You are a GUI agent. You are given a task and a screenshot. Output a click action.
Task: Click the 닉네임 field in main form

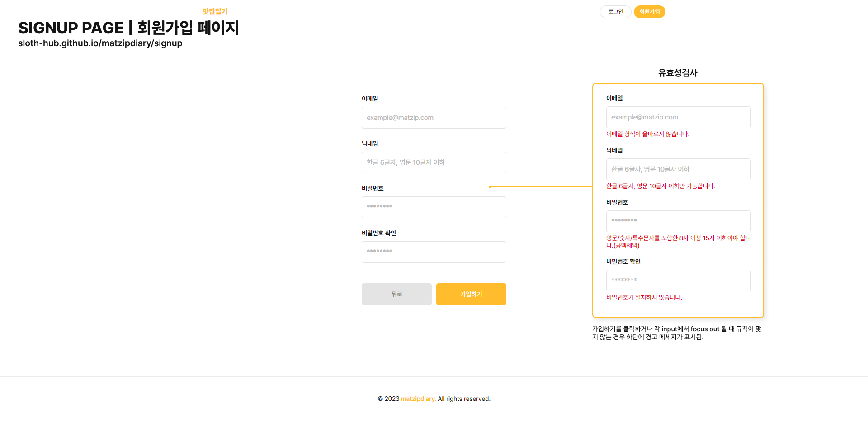[434, 162]
